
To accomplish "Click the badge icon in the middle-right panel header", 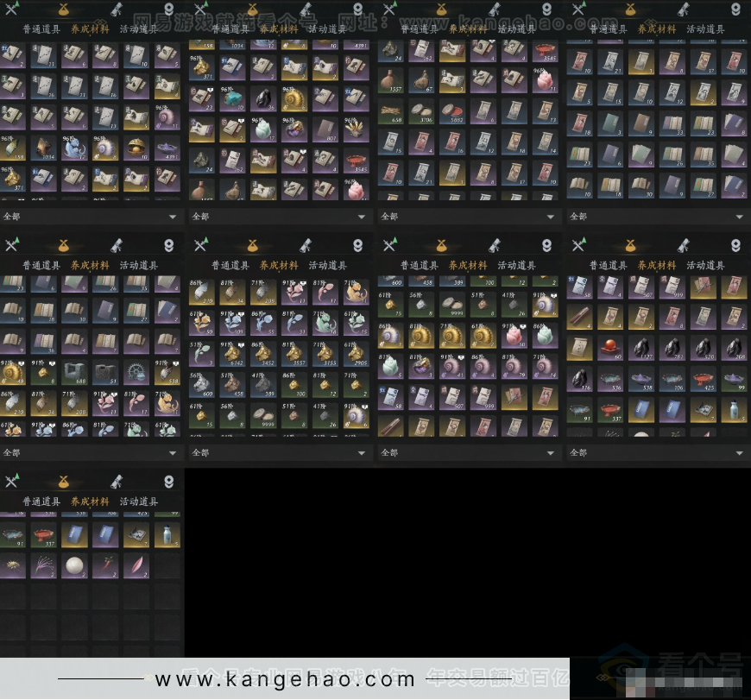I will 735,246.
